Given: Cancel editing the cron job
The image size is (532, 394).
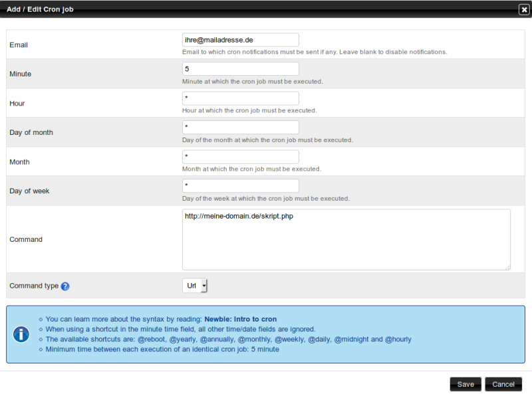Looking at the screenshot, I should coord(503,384).
